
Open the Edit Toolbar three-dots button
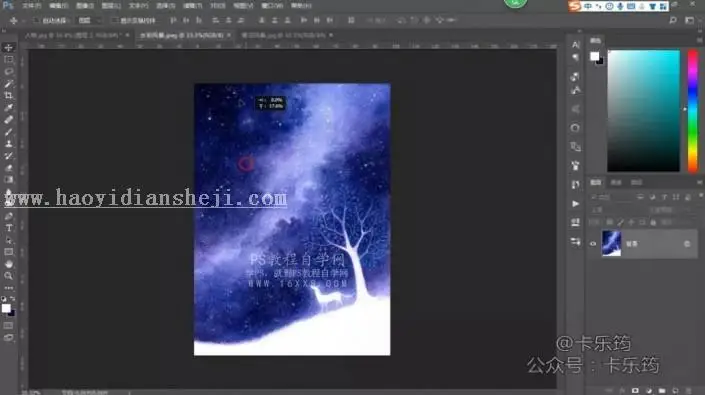pyautogui.click(x=9, y=288)
